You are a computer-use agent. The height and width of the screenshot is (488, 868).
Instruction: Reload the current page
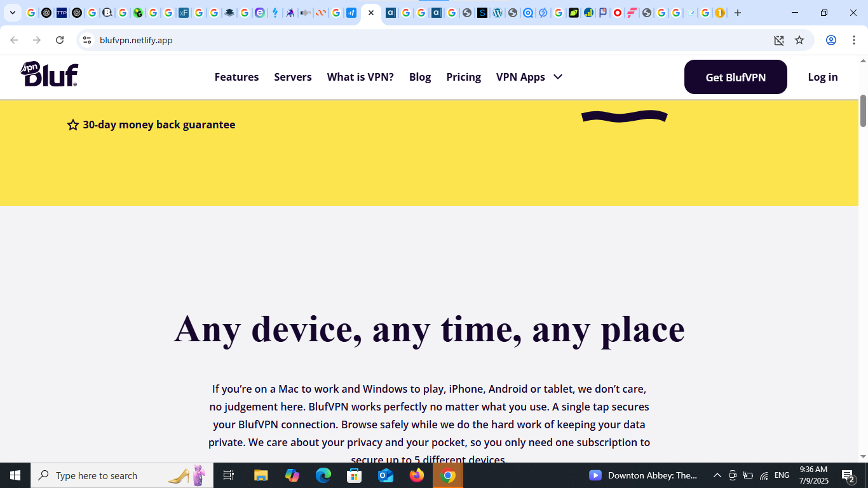60,40
